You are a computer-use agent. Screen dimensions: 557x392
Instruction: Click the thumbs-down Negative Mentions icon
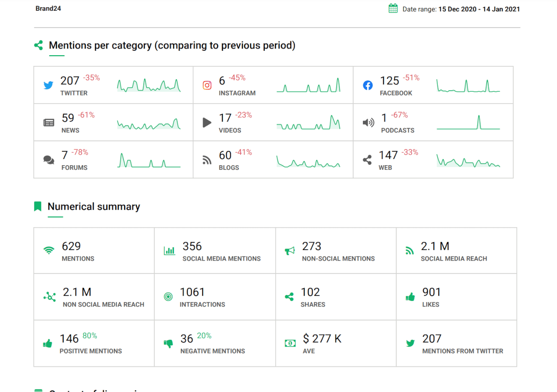tap(168, 343)
